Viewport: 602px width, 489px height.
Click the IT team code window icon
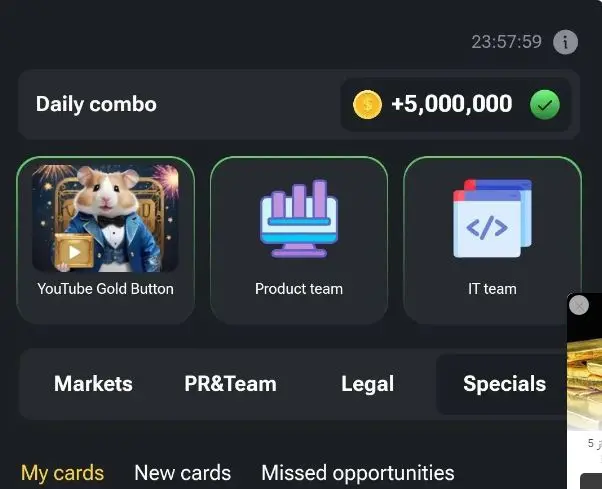tap(493, 218)
